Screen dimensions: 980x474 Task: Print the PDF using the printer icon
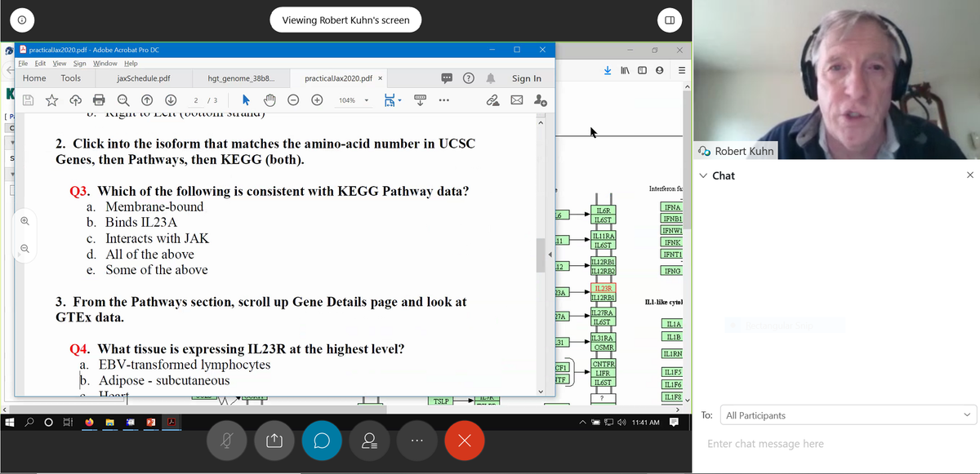pos(99,100)
